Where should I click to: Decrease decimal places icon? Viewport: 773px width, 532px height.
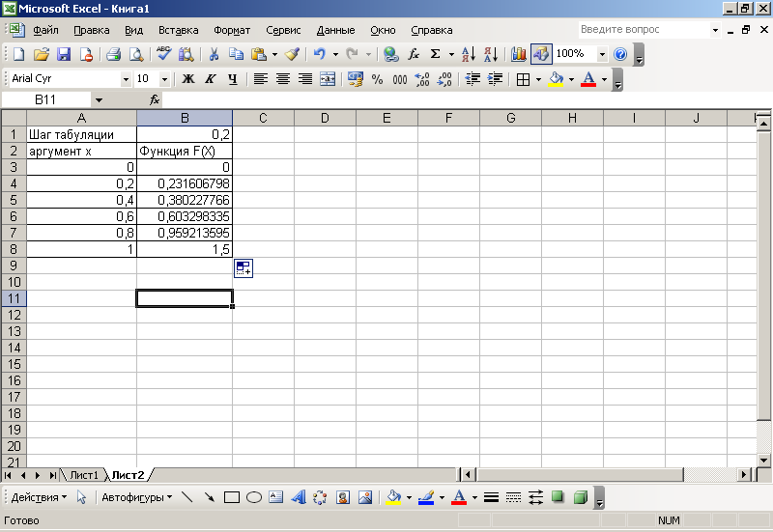click(x=444, y=79)
